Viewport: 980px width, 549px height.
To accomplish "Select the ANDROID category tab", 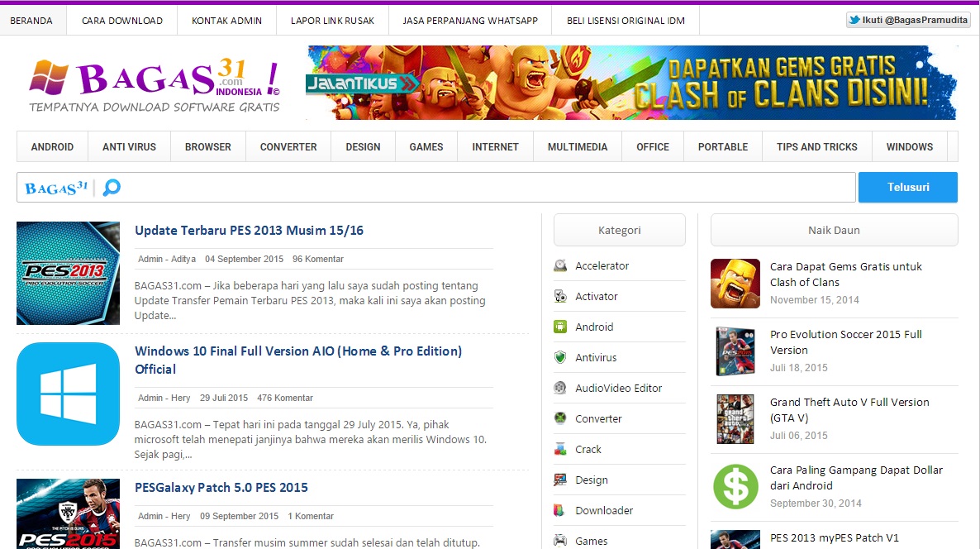I will pos(53,147).
